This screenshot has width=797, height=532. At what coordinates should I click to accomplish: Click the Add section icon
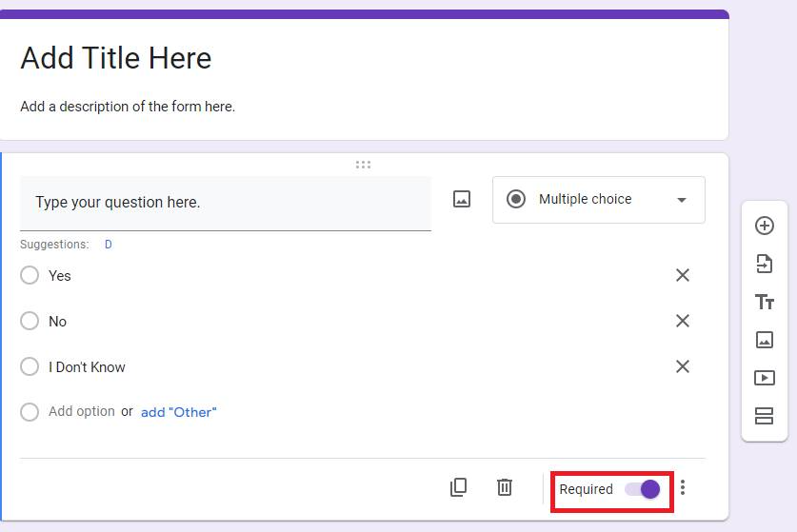tap(765, 416)
